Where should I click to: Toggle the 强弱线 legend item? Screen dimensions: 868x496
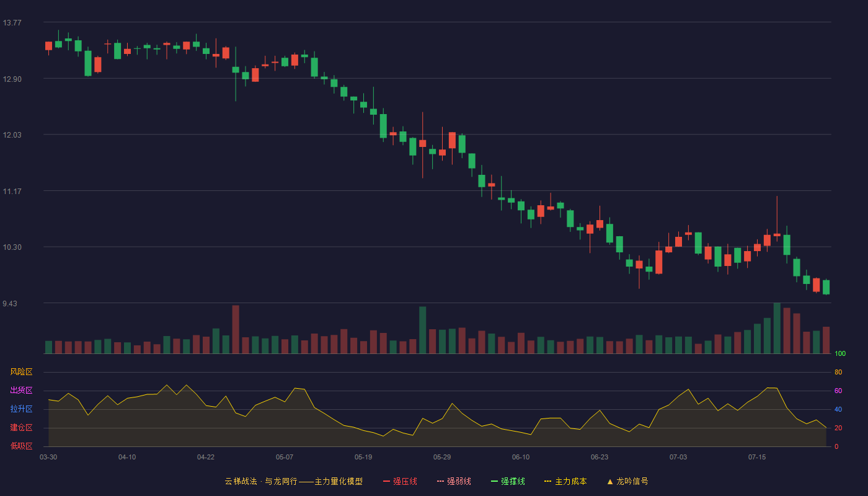coord(454,481)
